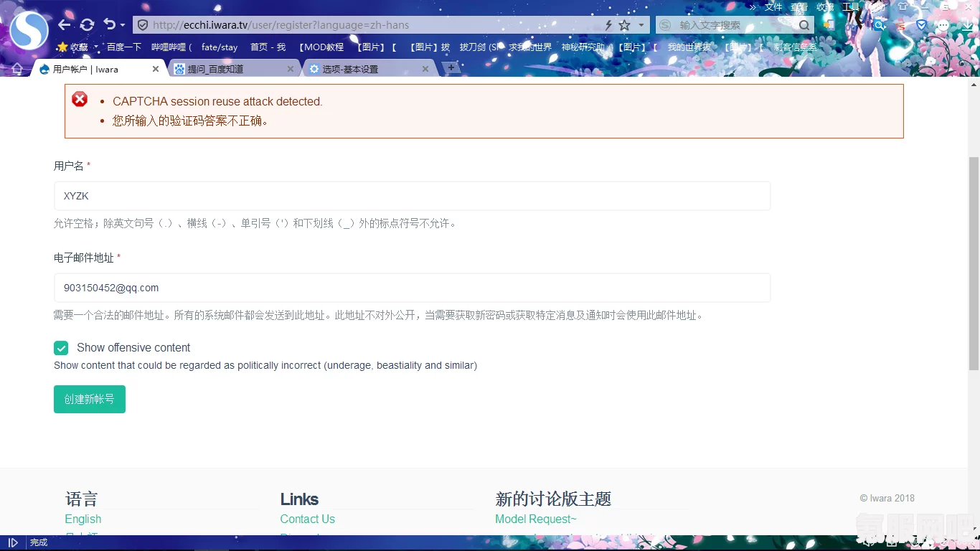The image size is (980, 551).
Task: Click the Show offensive content label
Action: click(133, 347)
